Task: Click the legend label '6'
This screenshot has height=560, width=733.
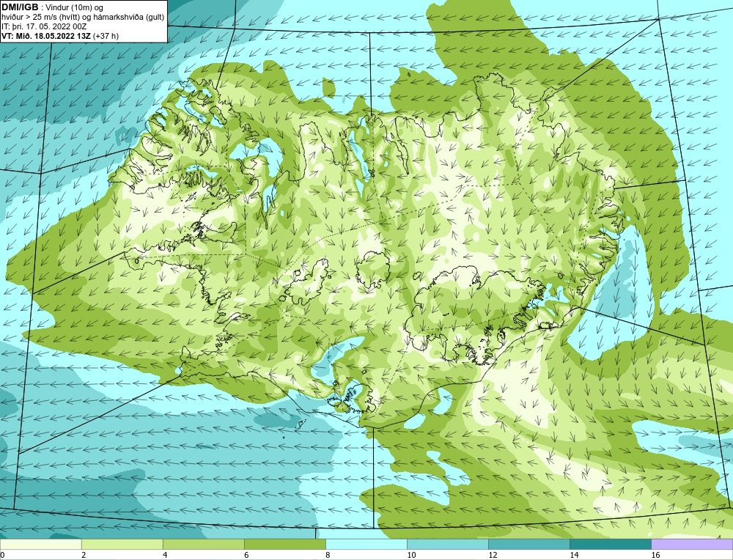Action: (x=246, y=555)
